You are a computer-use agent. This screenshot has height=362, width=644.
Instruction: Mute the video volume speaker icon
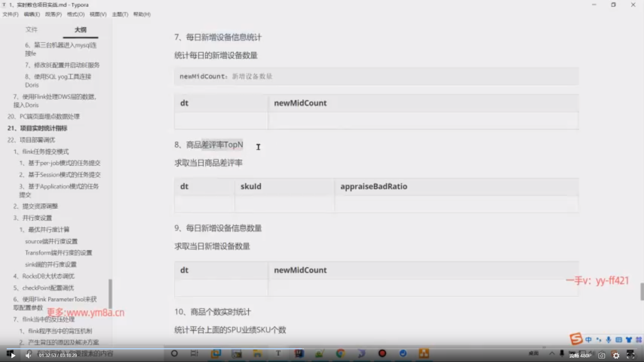coord(28,355)
